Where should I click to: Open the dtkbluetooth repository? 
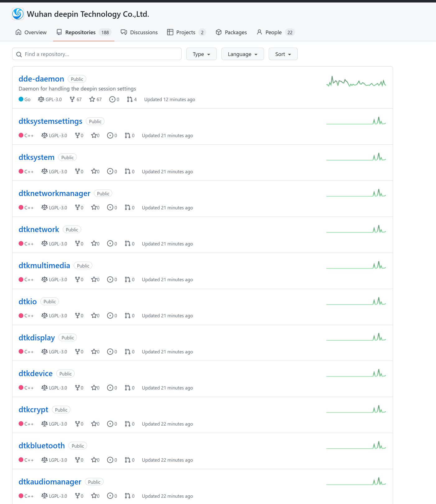point(42,446)
